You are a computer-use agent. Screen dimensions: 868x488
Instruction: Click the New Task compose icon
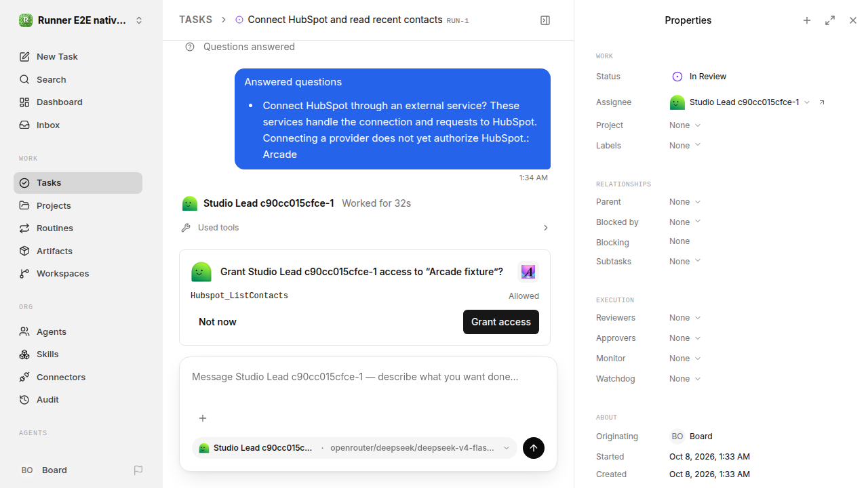[24, 57]
